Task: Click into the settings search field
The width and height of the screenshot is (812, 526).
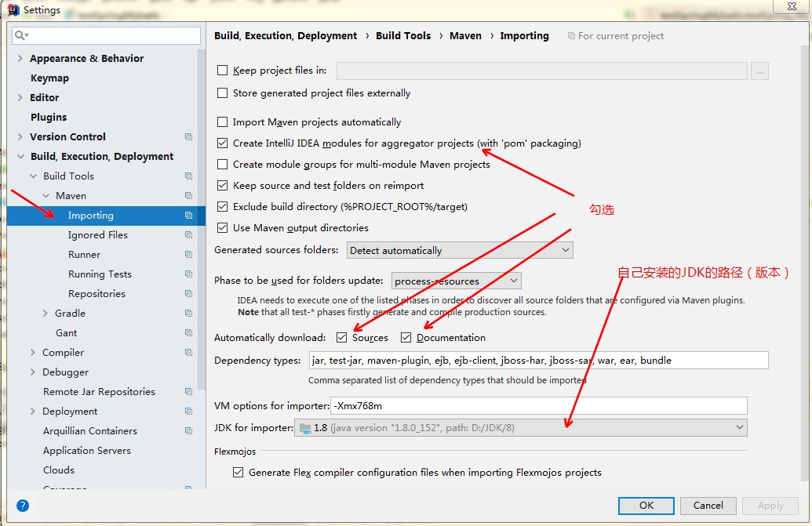Action: (106, 35)
